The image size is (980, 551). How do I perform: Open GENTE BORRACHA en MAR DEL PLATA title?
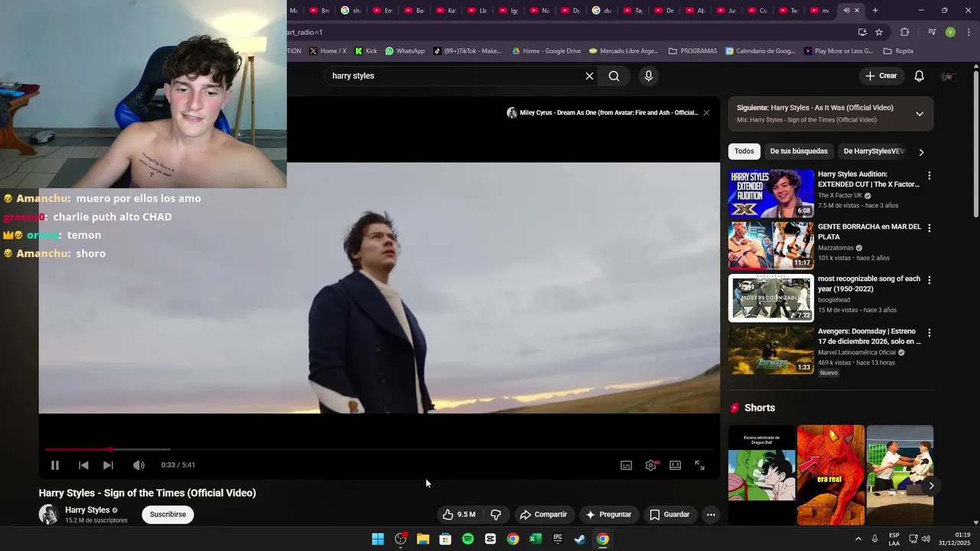click(869, 231)
